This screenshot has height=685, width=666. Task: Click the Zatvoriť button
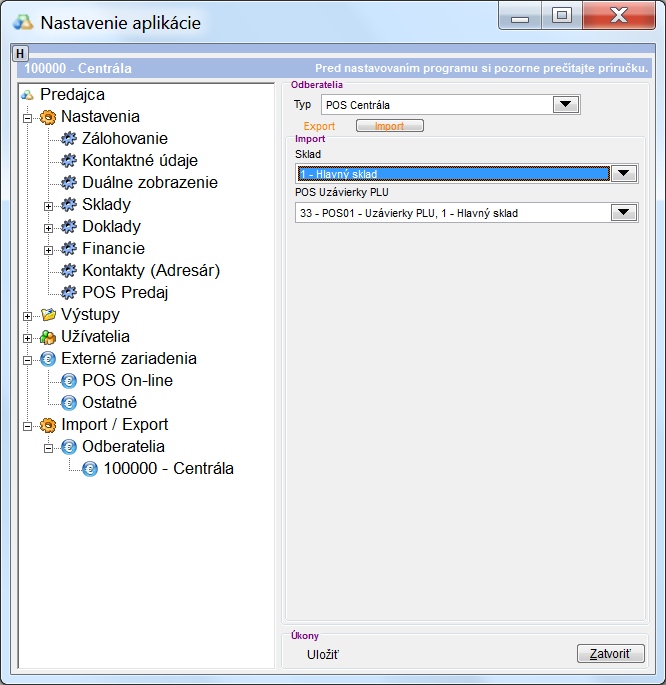[610, 654]
